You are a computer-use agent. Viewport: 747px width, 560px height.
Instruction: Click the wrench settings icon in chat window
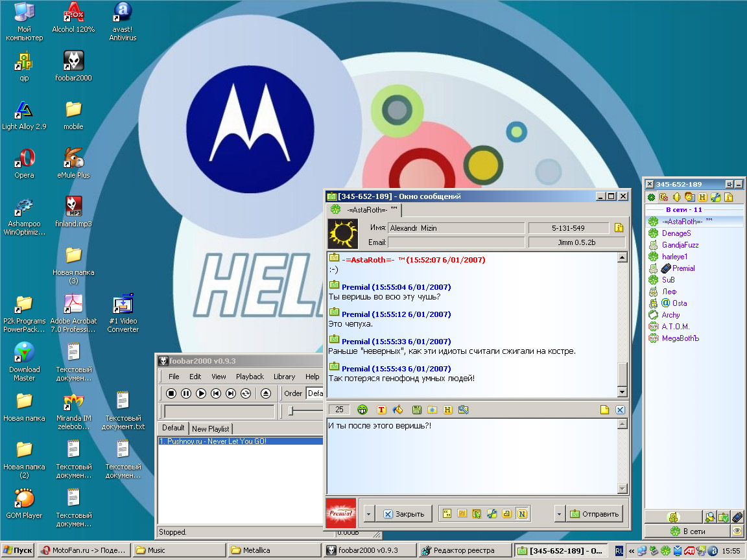point(492,513)
